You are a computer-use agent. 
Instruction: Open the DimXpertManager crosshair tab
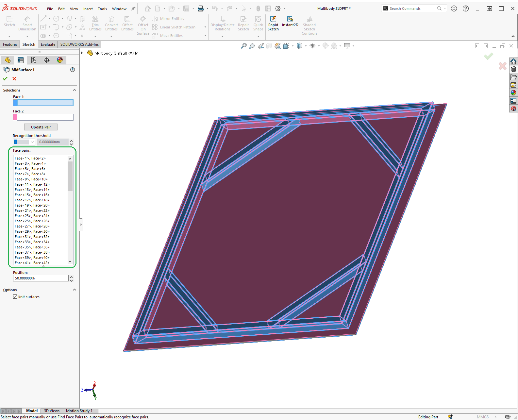click(47, 60)
